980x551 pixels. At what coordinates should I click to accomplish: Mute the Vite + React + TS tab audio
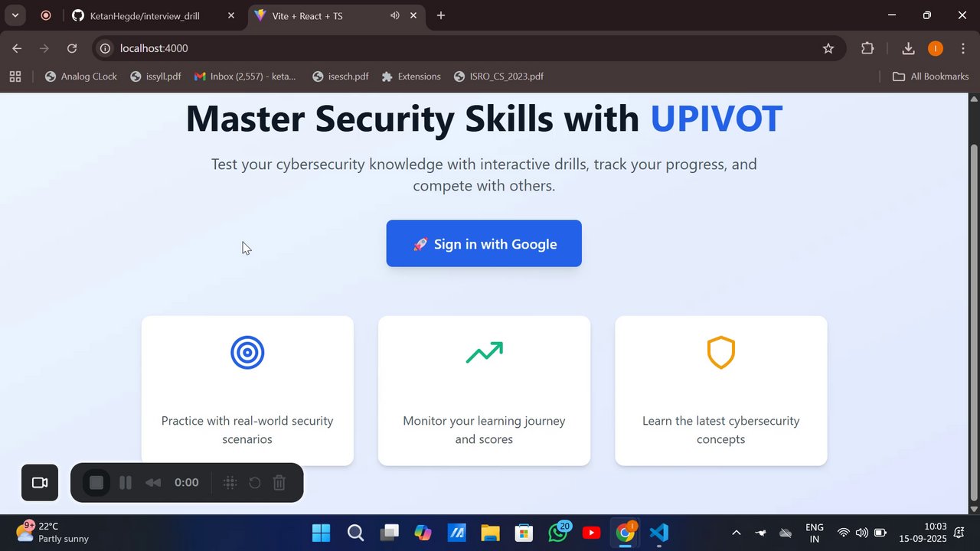[395, 15]
